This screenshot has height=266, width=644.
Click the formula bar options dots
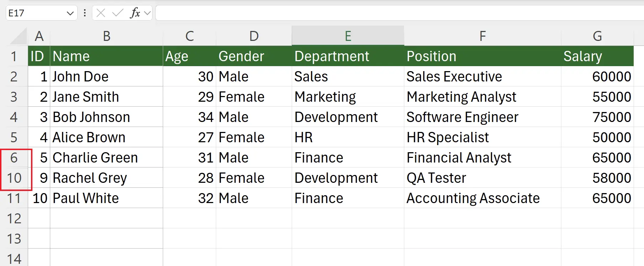click(x=85, y=13)
